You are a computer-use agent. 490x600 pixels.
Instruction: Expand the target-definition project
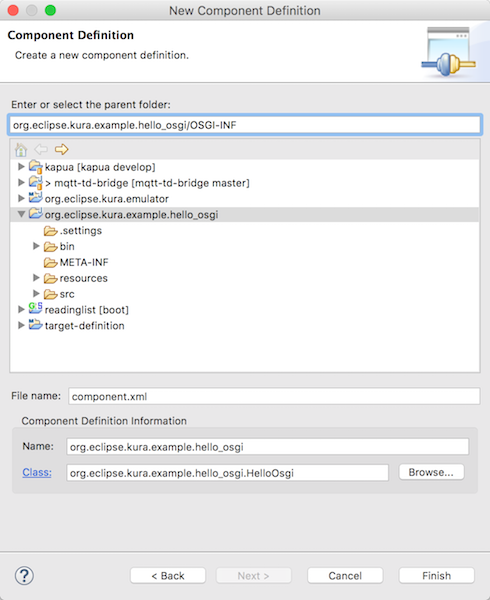point(21,325)
